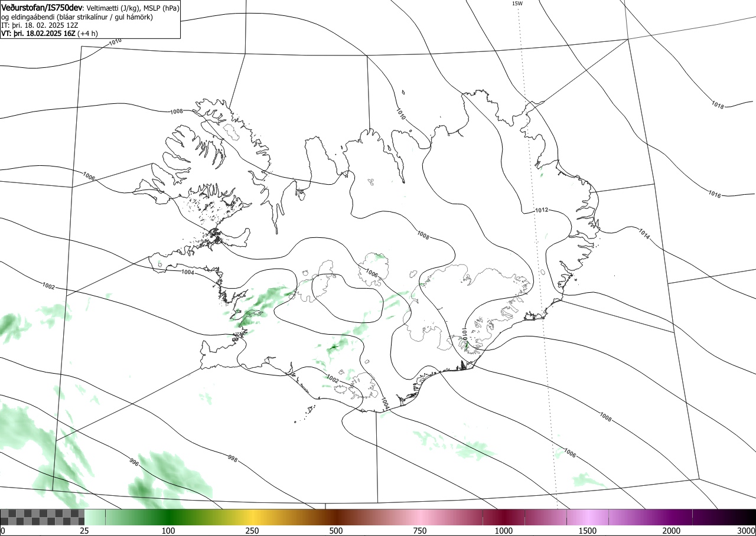Click the 1018 isobar label

click(718, 105)
